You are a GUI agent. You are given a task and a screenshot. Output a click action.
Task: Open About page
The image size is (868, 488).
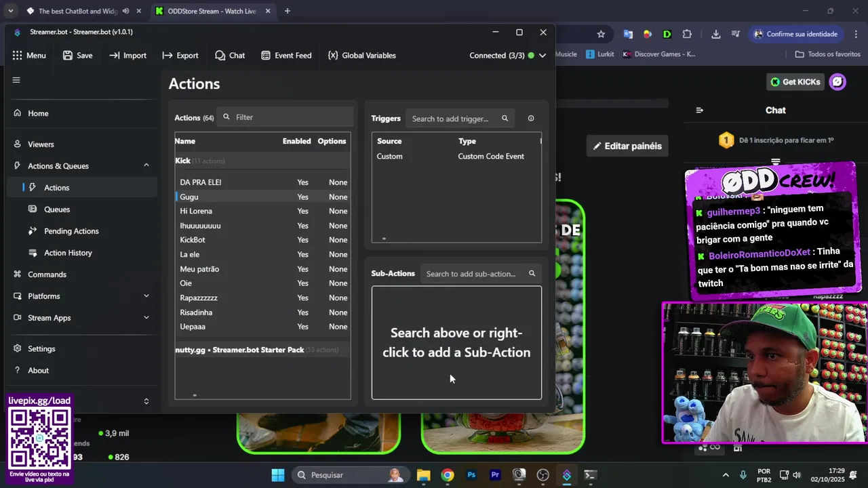coord(81,371)
